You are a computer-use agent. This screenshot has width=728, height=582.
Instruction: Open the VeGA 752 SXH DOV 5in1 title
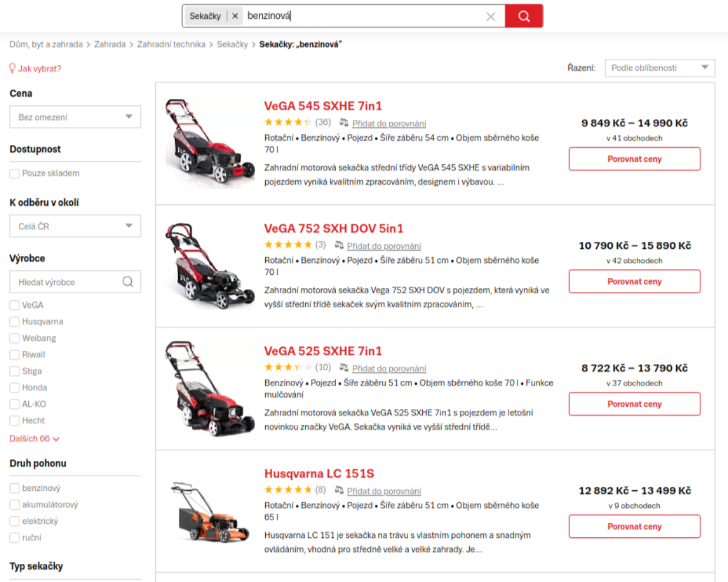pos(333,228)
